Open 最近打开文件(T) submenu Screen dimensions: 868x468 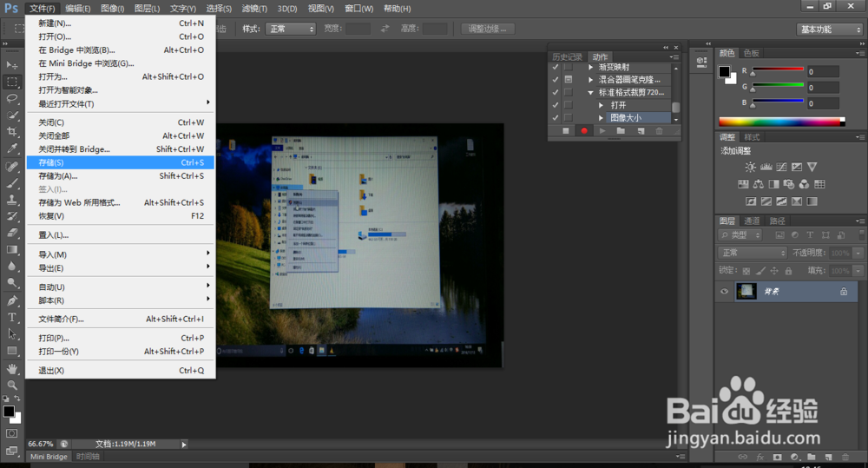(x=120, y=103)
